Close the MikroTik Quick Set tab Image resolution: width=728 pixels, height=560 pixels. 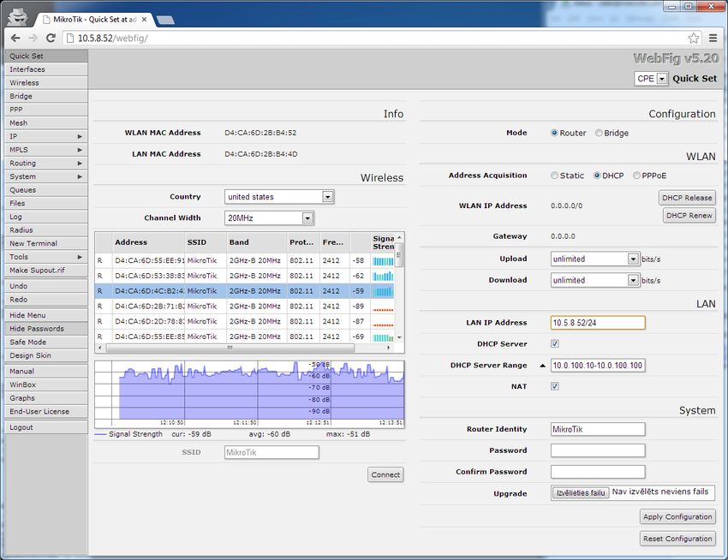click(145, 20)
